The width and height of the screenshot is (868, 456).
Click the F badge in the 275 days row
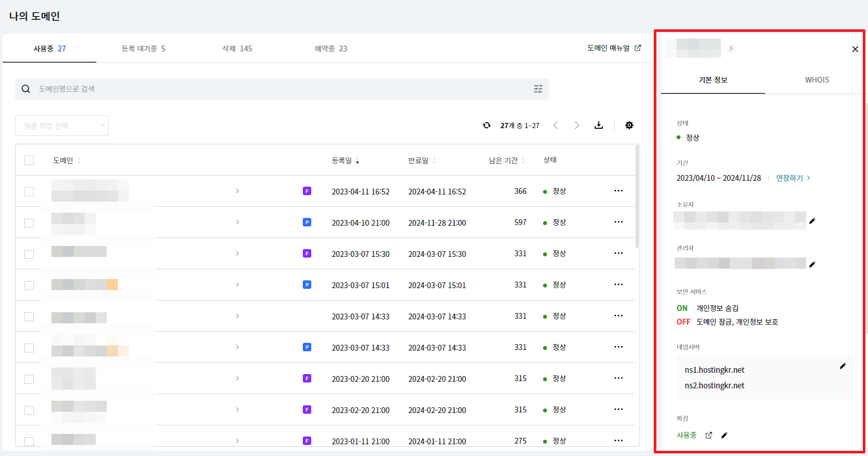[307, 441]
